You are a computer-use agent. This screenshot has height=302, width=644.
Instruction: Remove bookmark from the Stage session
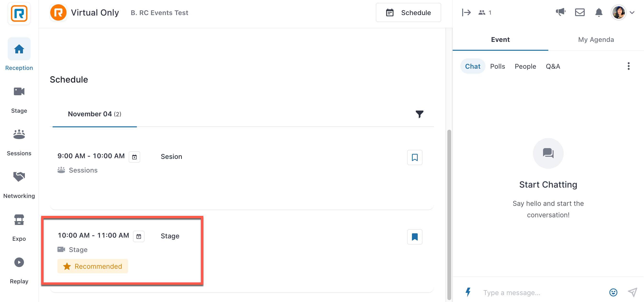click(x=415, y=237)
